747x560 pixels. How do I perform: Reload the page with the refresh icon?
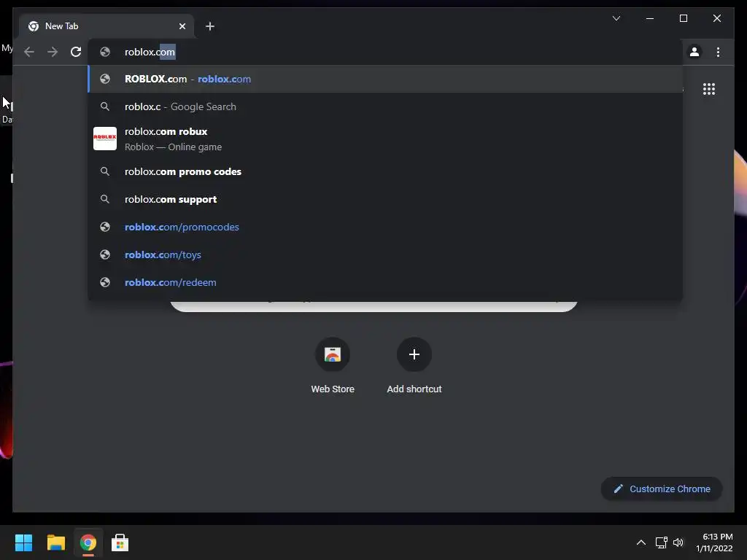pos(76,52)
